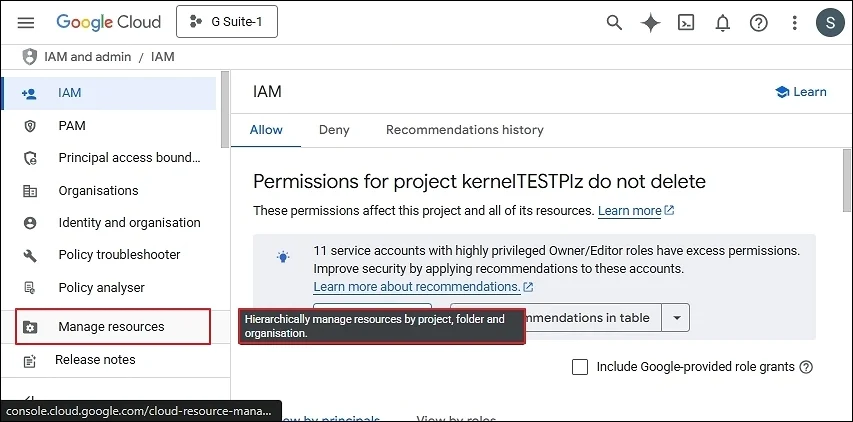Click the sidebar vertical scrollbar
The image size is (853, 422).
(x=225, y=109)
